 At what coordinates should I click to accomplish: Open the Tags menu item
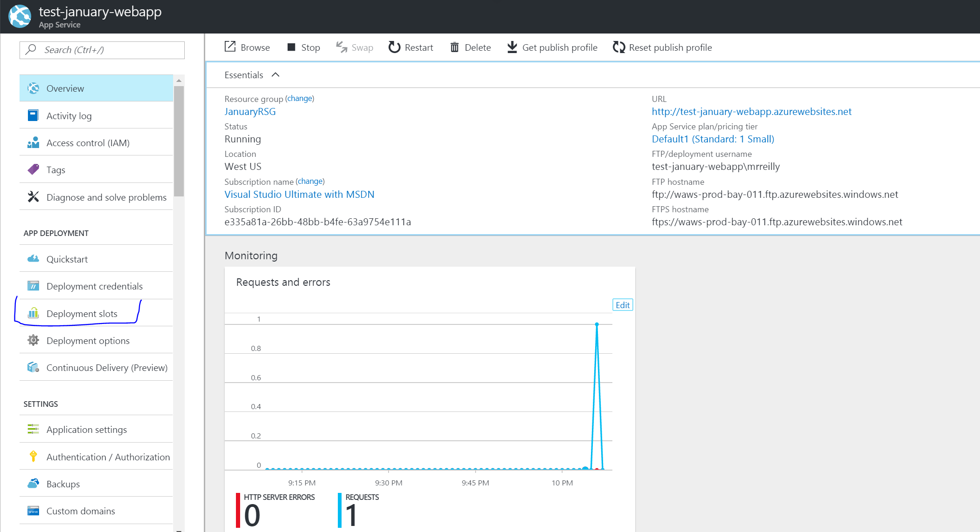point(96,169)
